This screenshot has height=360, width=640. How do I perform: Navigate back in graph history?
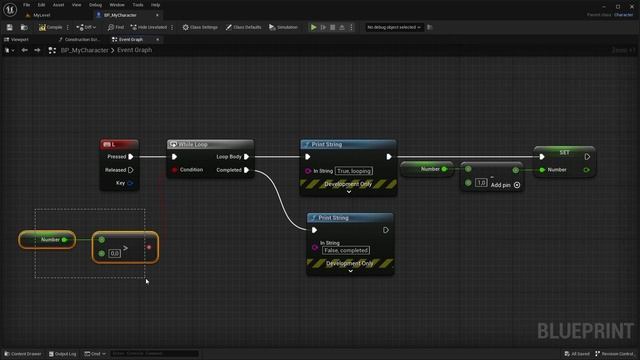point(24,50)
